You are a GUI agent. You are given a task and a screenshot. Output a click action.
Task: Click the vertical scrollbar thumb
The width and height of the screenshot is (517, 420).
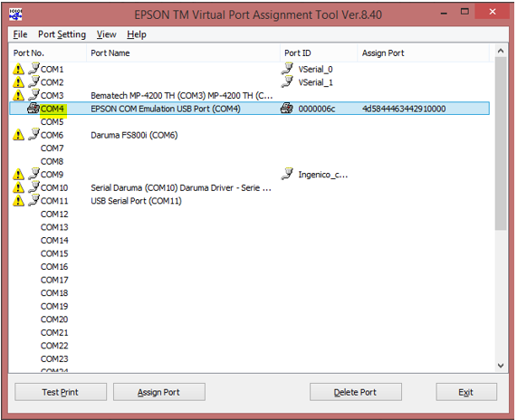[501, 143]
